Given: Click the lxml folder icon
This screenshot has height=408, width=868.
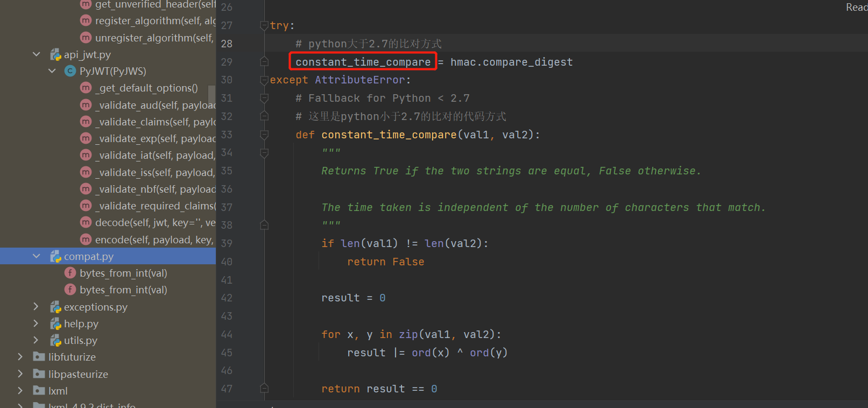Looking at the screenshot, I should (39, 390).
